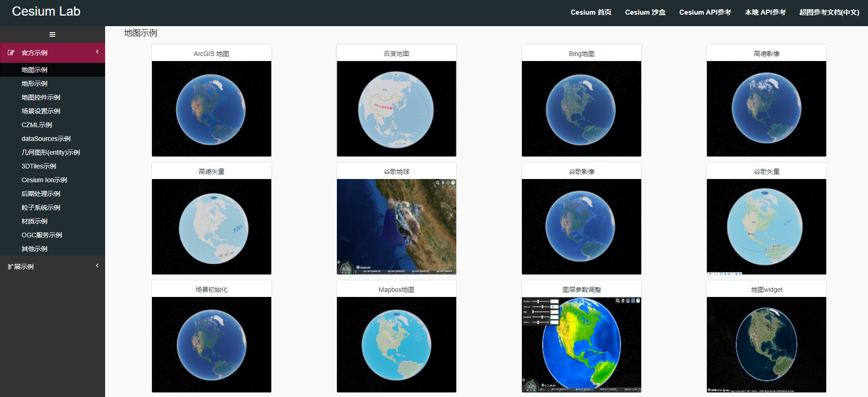Screen dimensions: 868x397
Task: Open the 高德矢量 example thumbnail
Action: [212, 227]
